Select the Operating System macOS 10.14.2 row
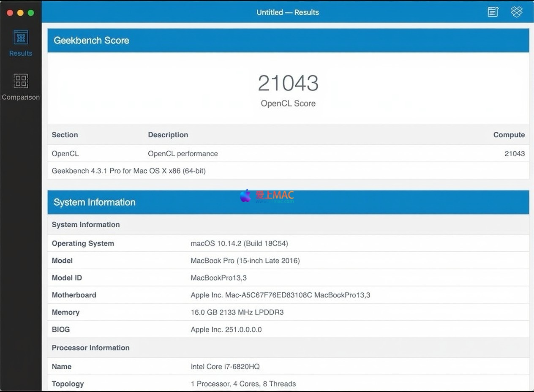Image resolution: width=534 pixels, height=392 pixels. [288, 243]
